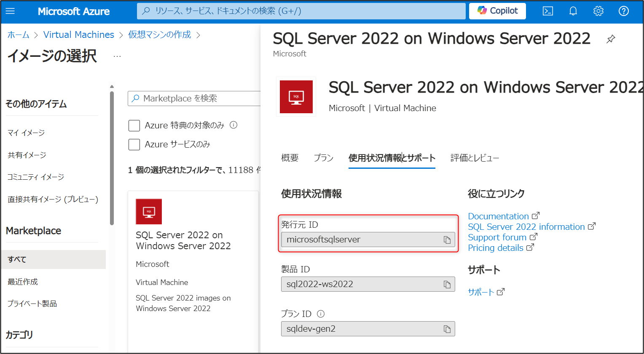Enable Azure 特典の対象のみ checkbox
The image size is (644, 354).
(134, 125)
